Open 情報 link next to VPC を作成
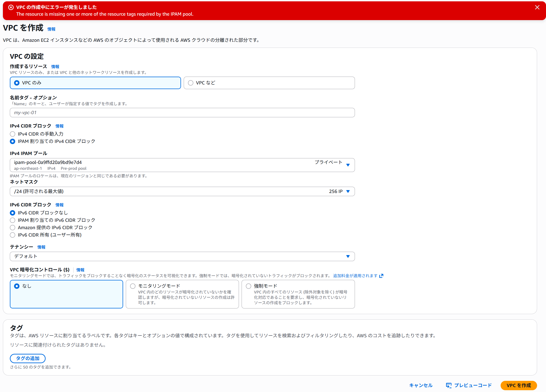Screen dimensions: 546x392 pos(51,29)
